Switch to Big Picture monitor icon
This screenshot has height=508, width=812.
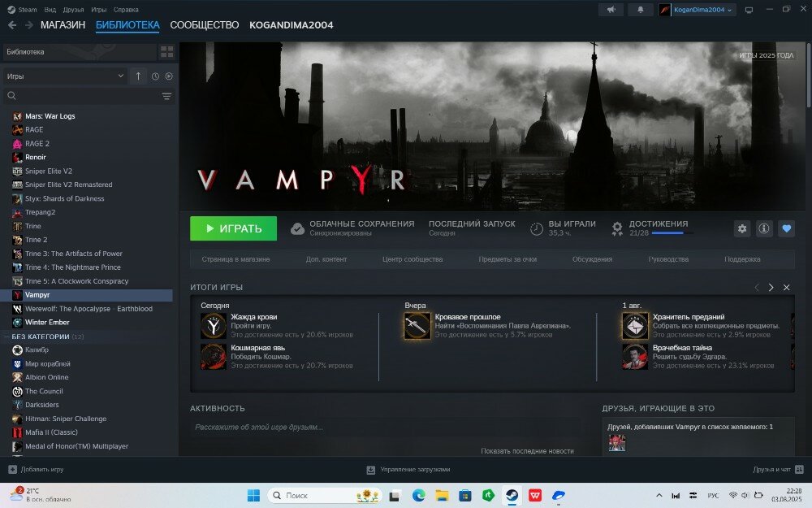coord(749,10)
